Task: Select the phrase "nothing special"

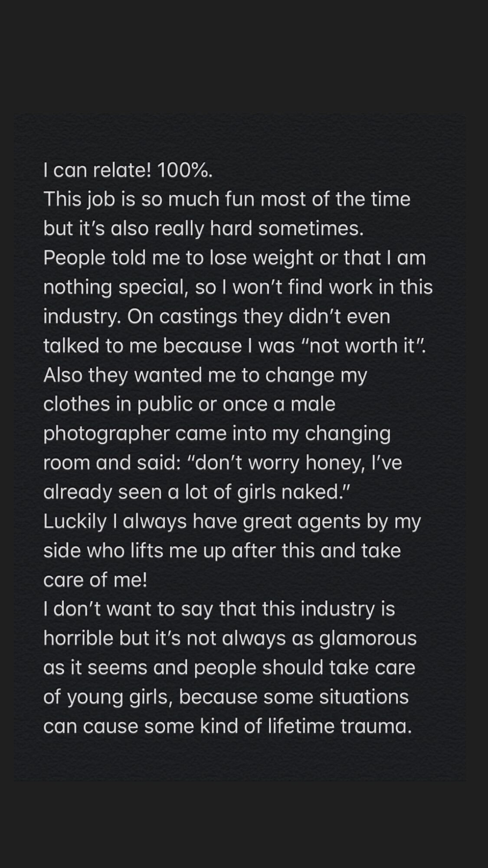Action: click(115, 287)
